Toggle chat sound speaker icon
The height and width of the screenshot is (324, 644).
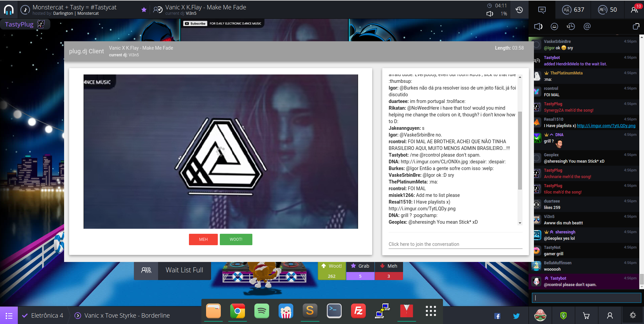pyautogui.click(x=538, y=26)
